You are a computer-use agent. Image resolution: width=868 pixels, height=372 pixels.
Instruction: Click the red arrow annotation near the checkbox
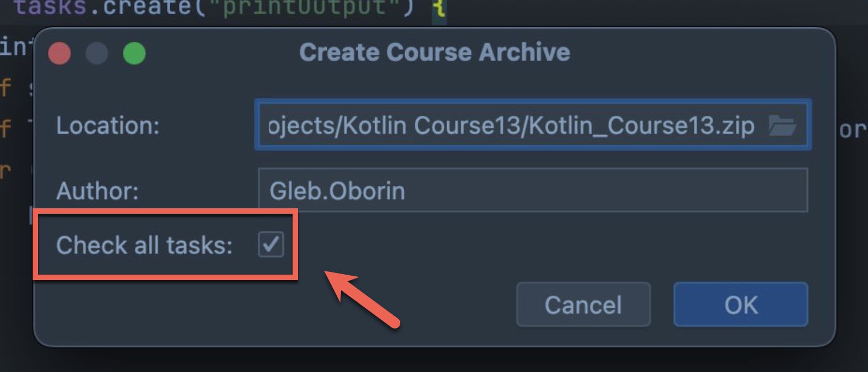[x=362, y=299]
